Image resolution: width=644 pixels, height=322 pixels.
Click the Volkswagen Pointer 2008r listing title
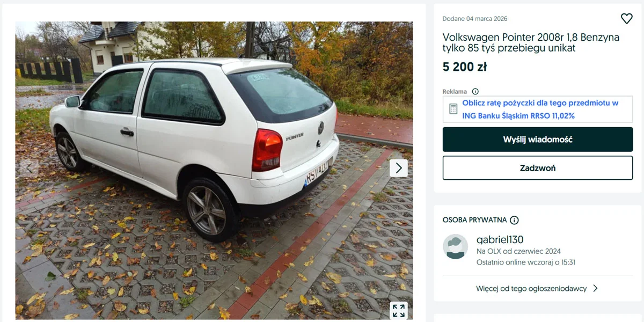pyautogui.click(x=531, y=42)
